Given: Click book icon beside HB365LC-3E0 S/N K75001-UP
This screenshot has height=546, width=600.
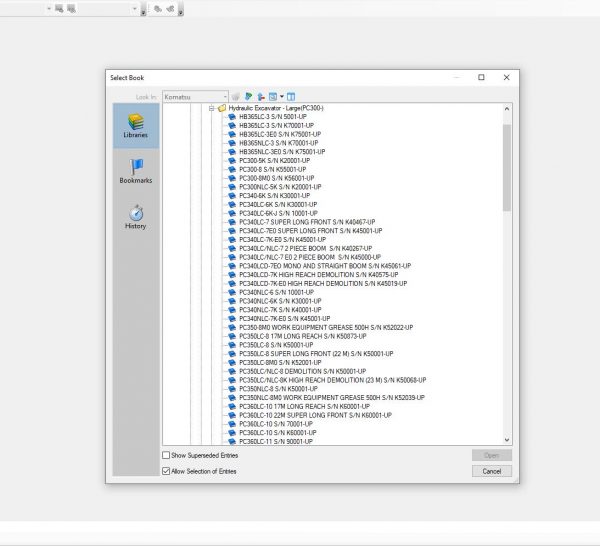Looking at the screenshot, I should click(x=232, y=134).
